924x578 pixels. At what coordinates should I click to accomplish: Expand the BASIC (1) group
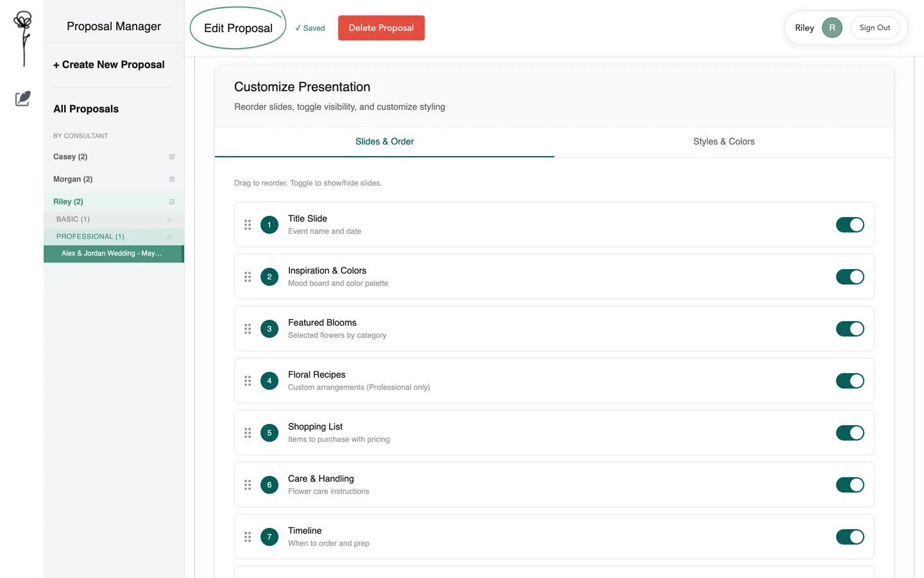[x=114, y=220]
